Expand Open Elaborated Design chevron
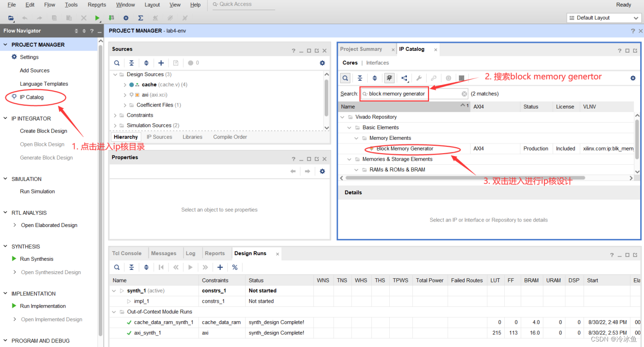 tap(15, 225)
